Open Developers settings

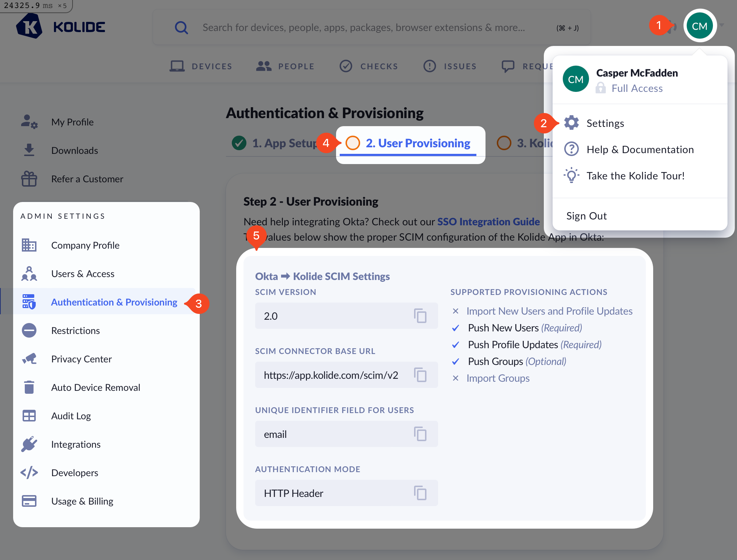click(x=74, y=472)
